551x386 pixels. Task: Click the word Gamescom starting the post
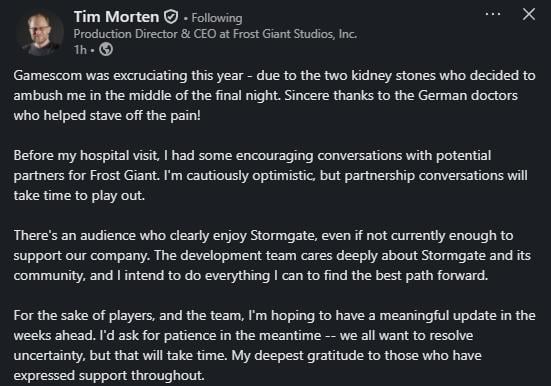point(47,75)
